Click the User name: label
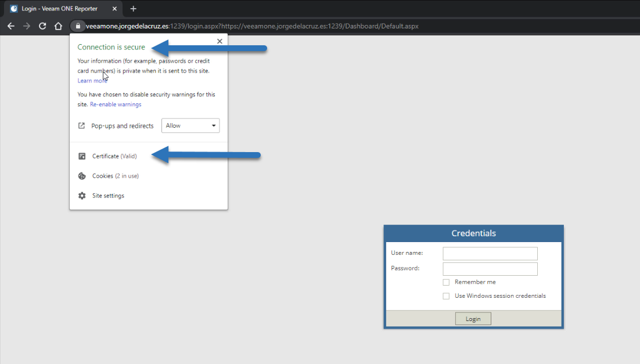Screen dimensions: 640x364 click(407, 253)
